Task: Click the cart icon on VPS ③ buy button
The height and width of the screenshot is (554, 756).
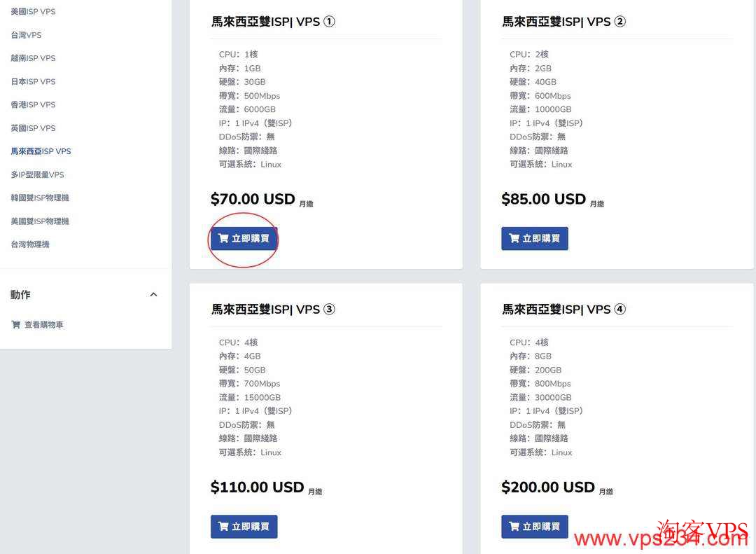Action: tap(223, 526)
